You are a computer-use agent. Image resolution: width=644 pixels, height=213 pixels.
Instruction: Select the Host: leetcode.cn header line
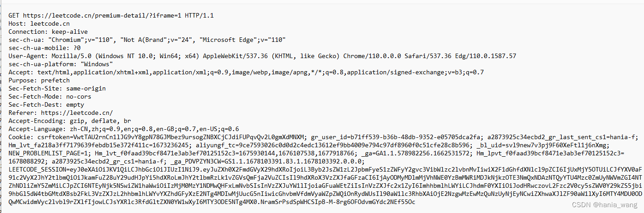point(39,23)
